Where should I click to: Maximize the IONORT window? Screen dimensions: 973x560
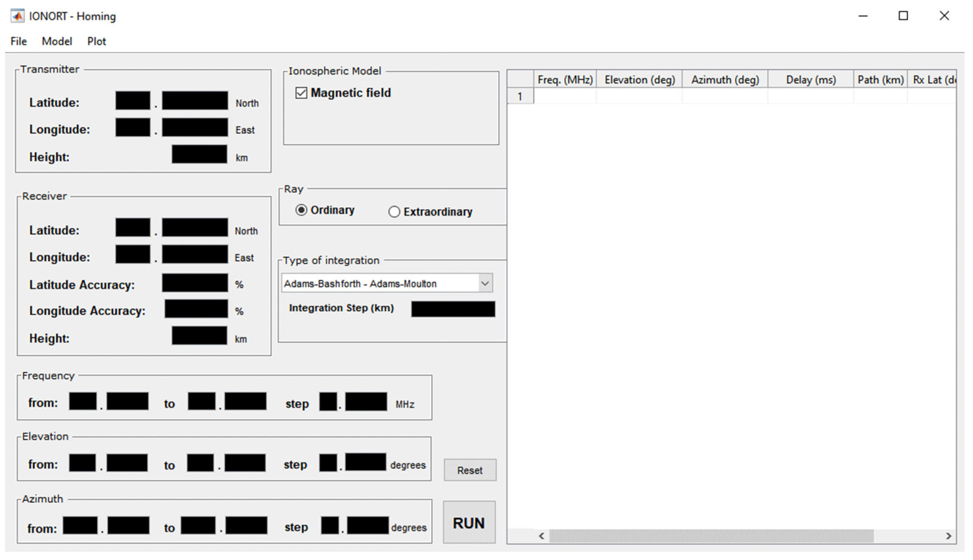coord(903,16)
